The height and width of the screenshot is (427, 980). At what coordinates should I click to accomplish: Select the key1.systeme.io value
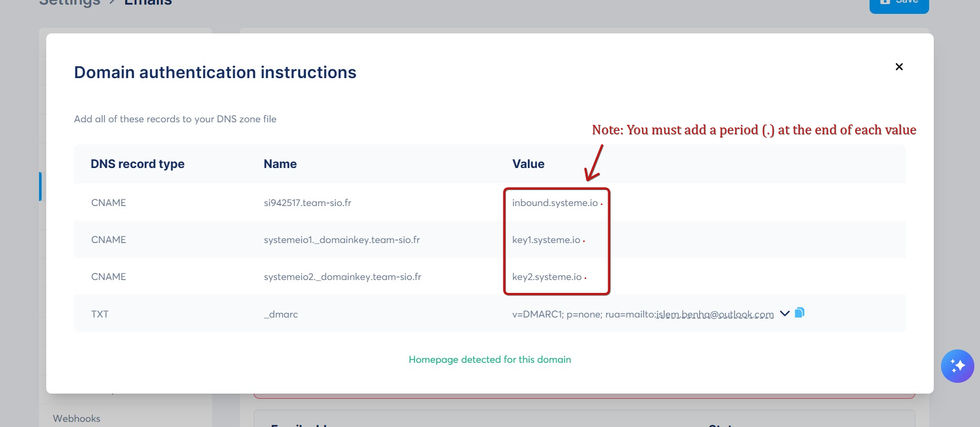coord(546,240)
